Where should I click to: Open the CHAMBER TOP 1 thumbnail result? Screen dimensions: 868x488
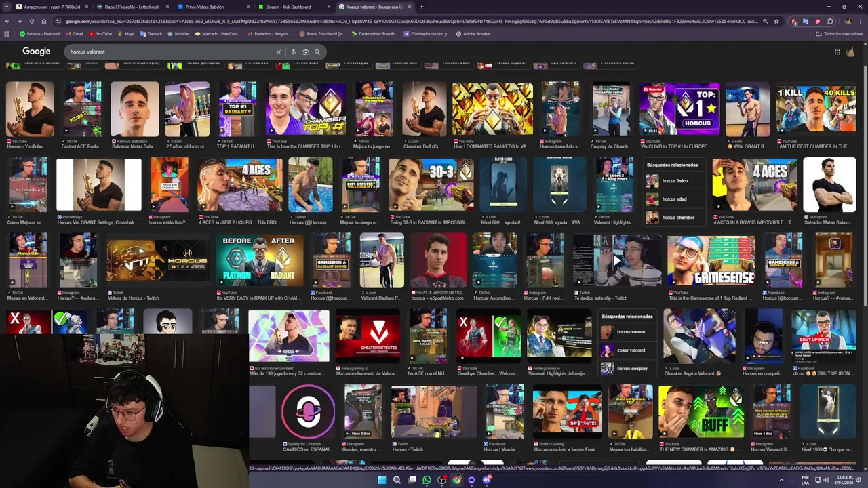tap(306, 109)
